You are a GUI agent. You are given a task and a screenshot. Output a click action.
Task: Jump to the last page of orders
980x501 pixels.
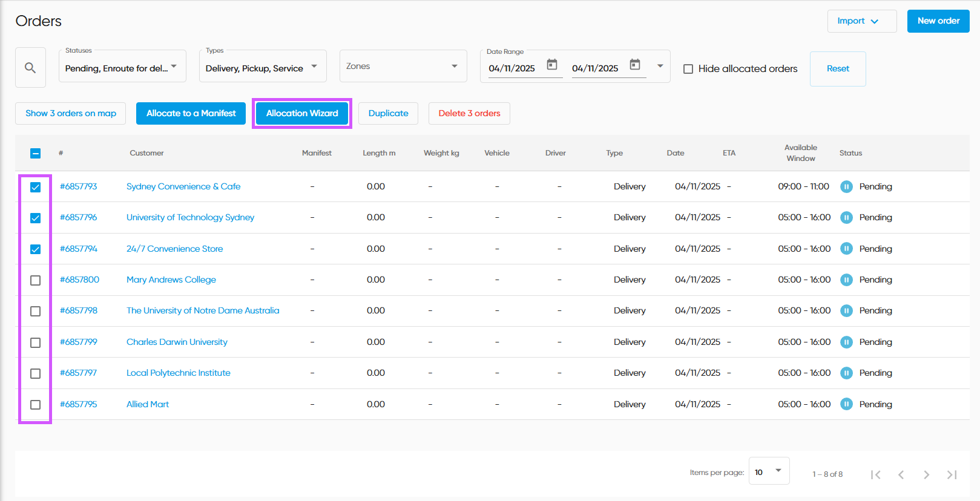tap(952, 474)
